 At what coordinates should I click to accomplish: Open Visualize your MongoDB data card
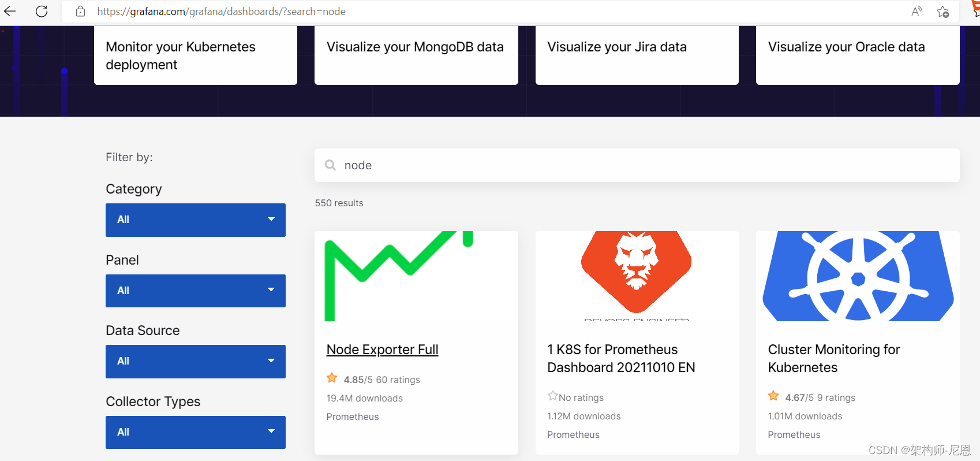(x=416, y=55)
